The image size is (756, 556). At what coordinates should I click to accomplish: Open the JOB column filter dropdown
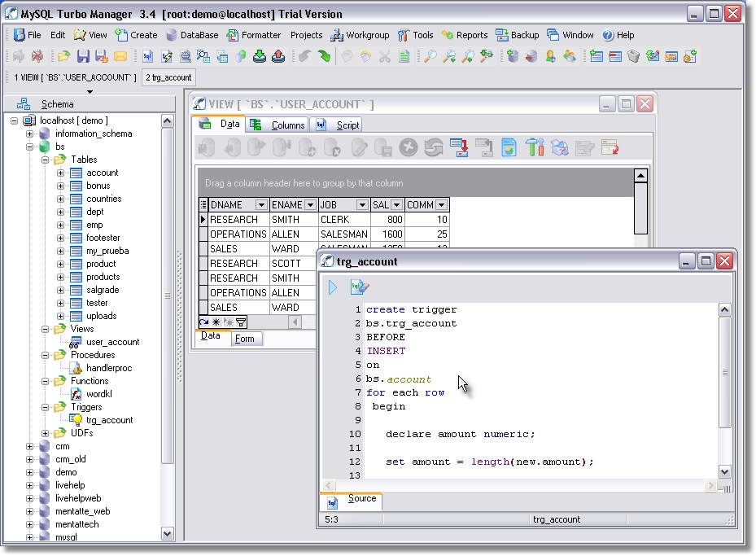(x=362, y=205)
